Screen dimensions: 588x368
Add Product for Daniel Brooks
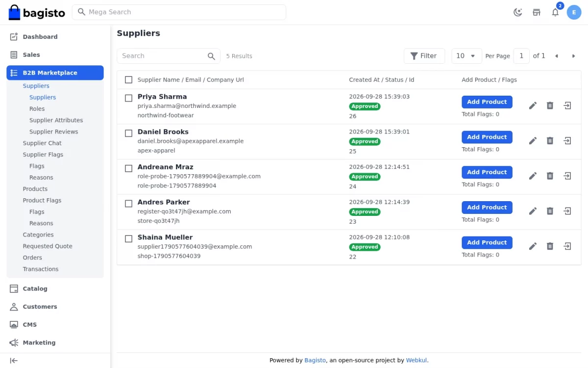487,137
